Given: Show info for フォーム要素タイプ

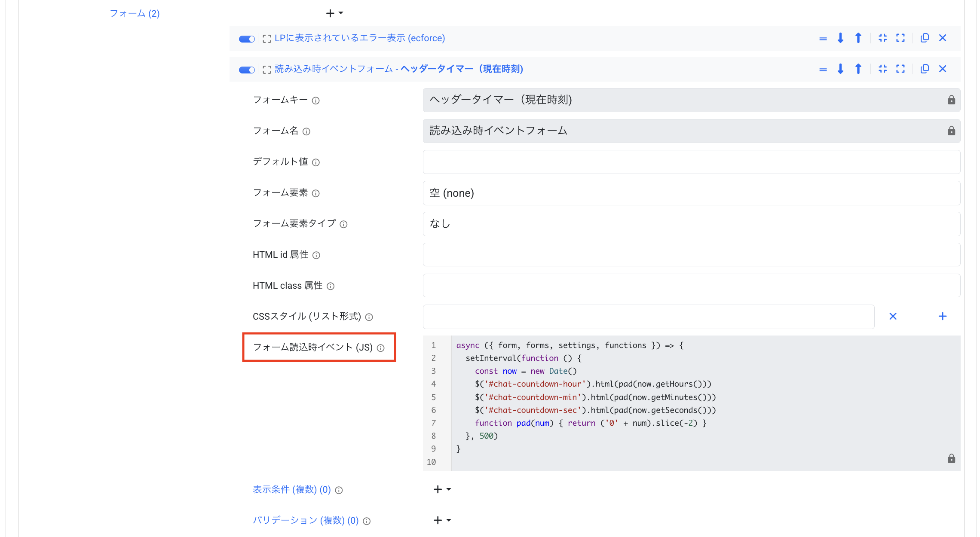Looking at the screenshot, I should pos(343,224).
